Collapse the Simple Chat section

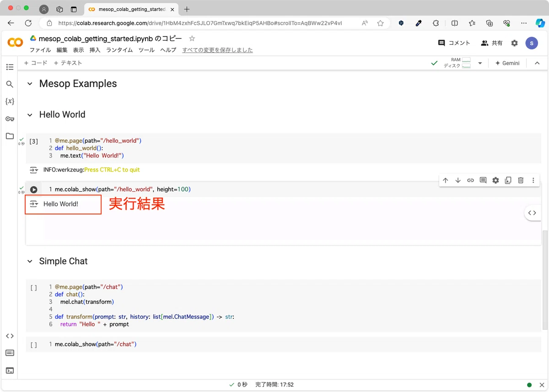30,262
